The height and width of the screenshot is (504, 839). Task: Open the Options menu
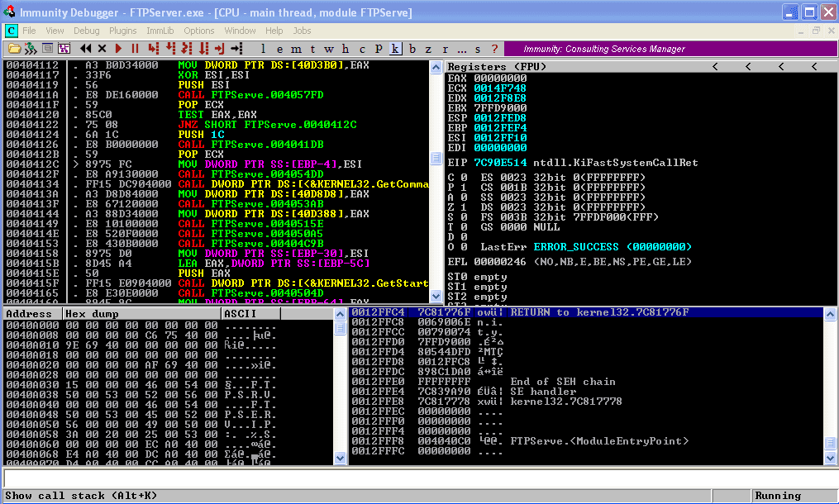point(198,31)
